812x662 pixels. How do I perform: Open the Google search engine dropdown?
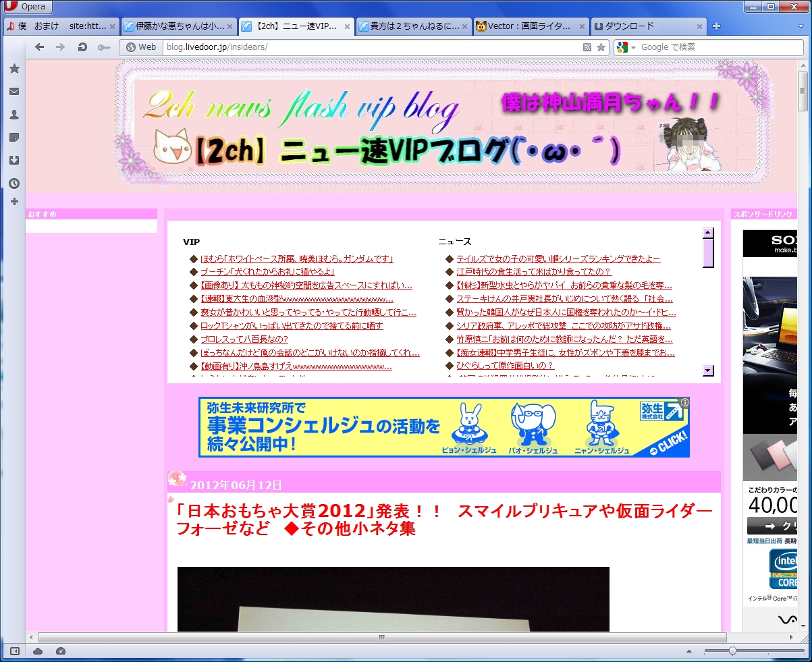[626, 47]
